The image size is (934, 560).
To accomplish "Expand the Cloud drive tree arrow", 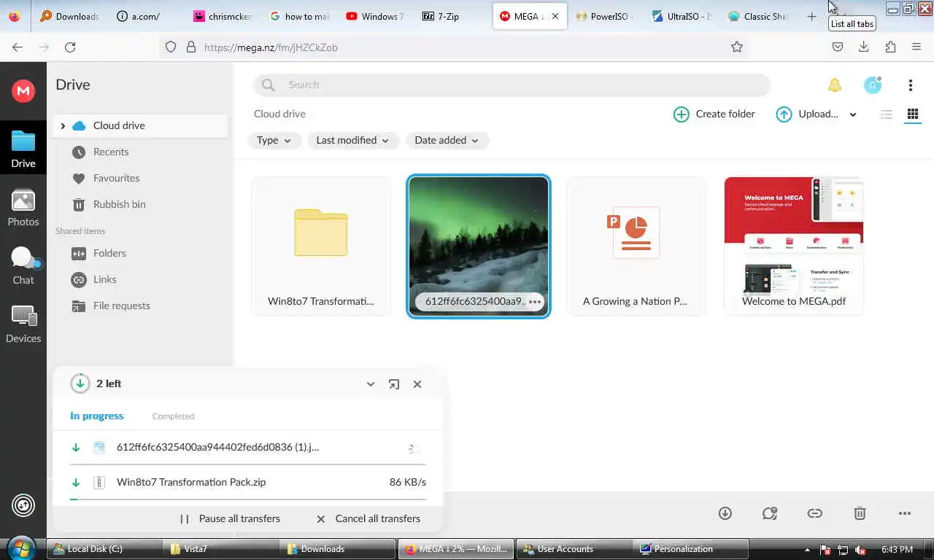I will (x=63, y=126).
